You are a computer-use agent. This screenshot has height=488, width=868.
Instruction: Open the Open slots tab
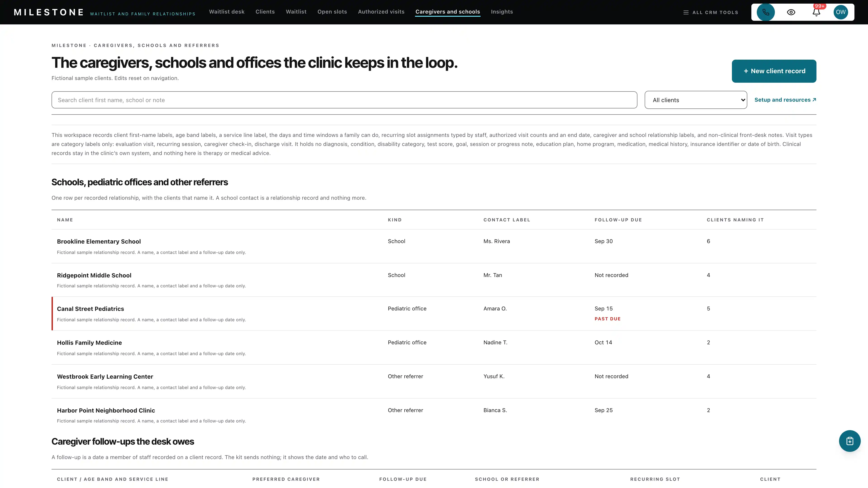(x=332, y=12)
